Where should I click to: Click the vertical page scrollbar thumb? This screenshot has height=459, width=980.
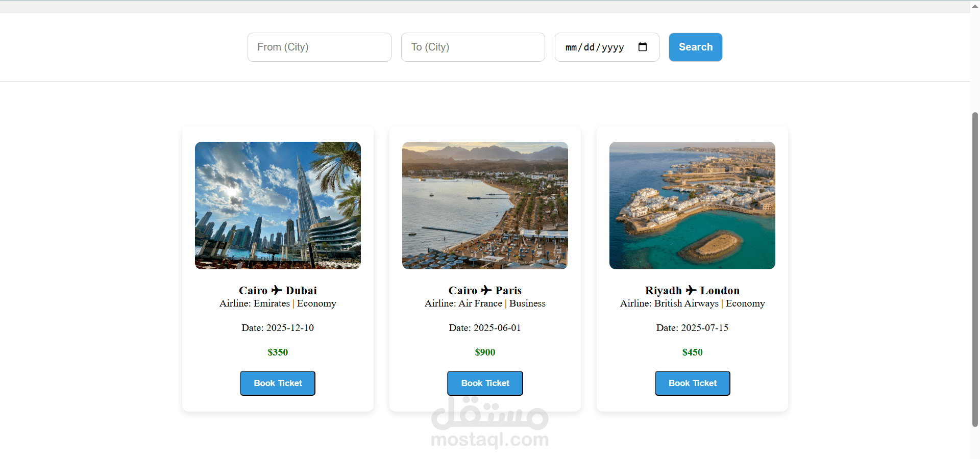click(x=975, y=269)
